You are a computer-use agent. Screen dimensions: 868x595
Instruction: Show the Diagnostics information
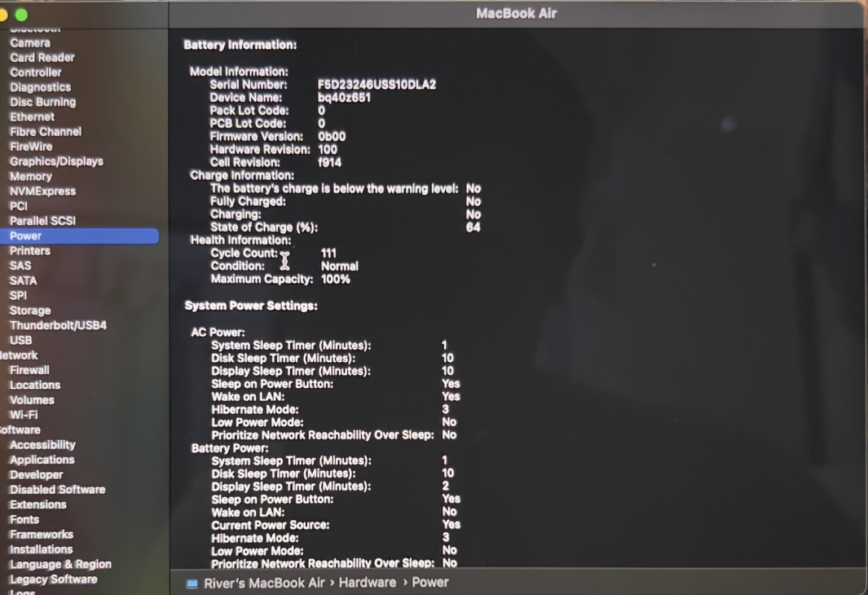(40, 87)
